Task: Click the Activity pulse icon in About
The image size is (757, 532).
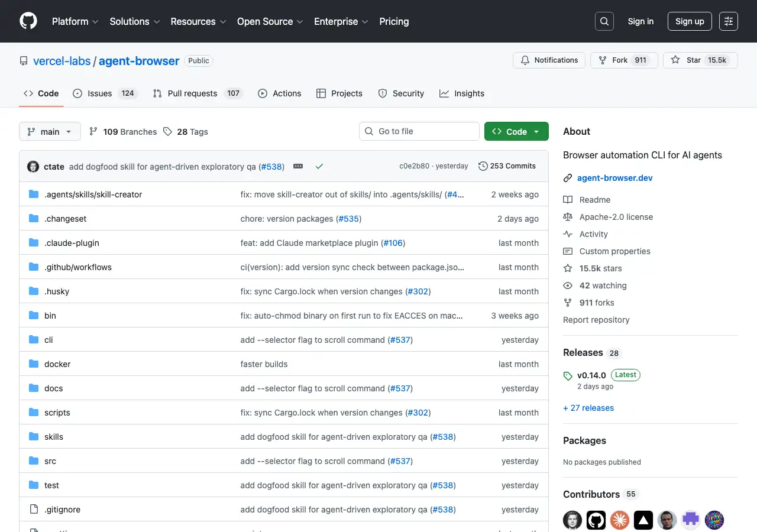Action: point(567,234)
